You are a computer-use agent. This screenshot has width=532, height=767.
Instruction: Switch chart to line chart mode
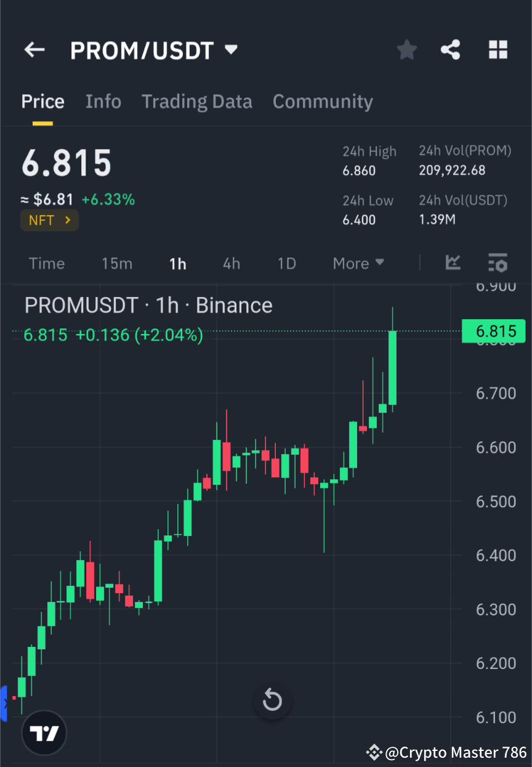coord(453,263)
